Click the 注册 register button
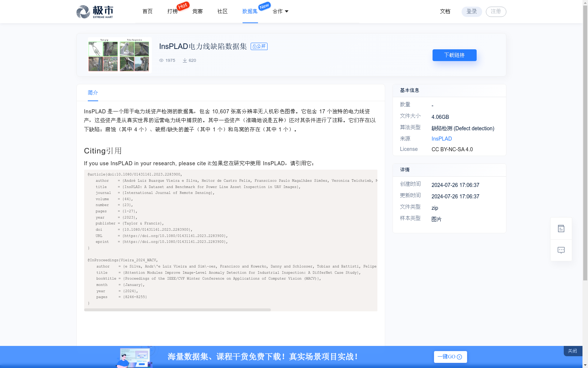Screen dimensions: 588x368 496,12
